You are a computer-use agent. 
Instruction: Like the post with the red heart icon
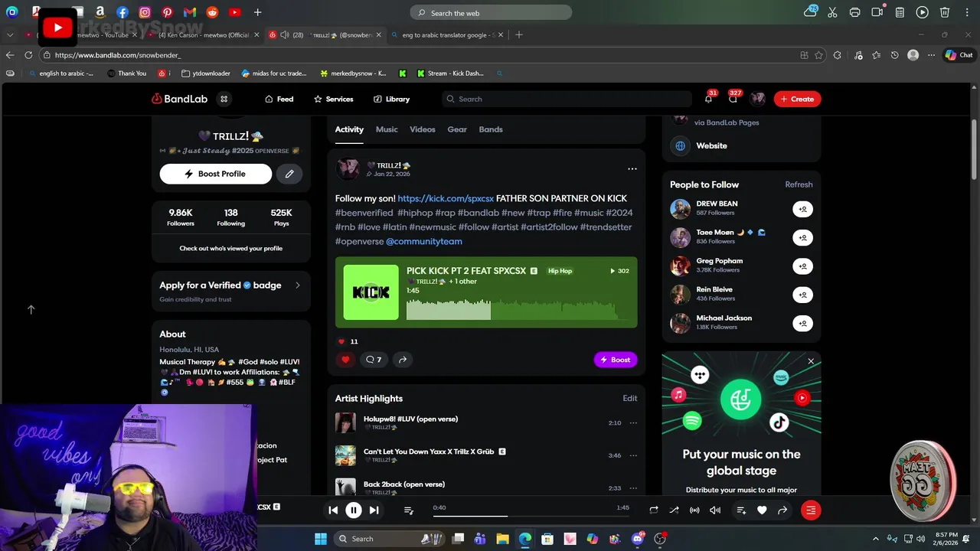pyautogui.click(x=345, y=360)
